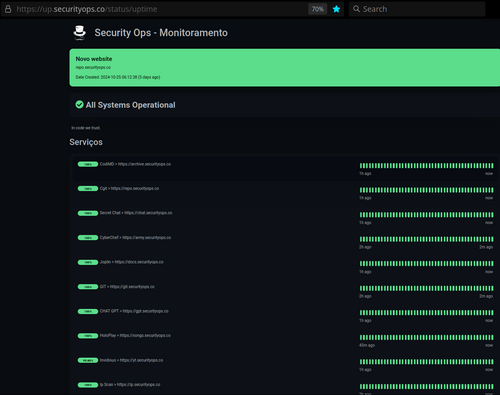
Task: Open the GIT git.securityops.co link
Action: [x=127, y=287]
